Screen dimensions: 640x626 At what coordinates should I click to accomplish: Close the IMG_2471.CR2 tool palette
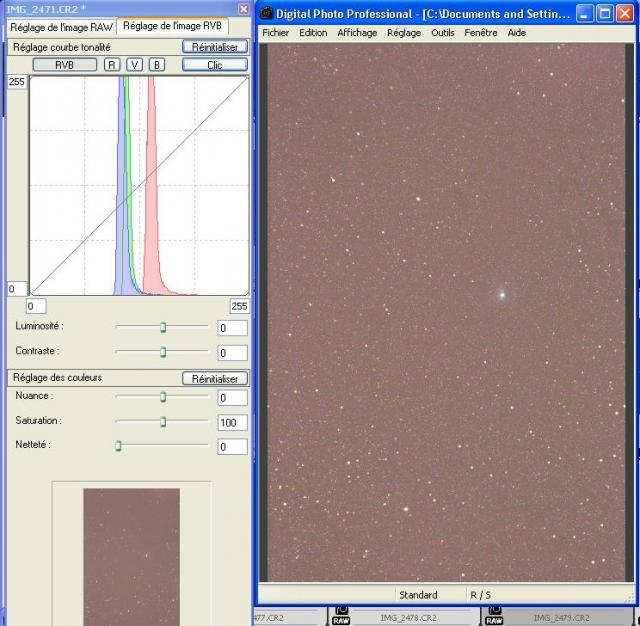[244, 9]
